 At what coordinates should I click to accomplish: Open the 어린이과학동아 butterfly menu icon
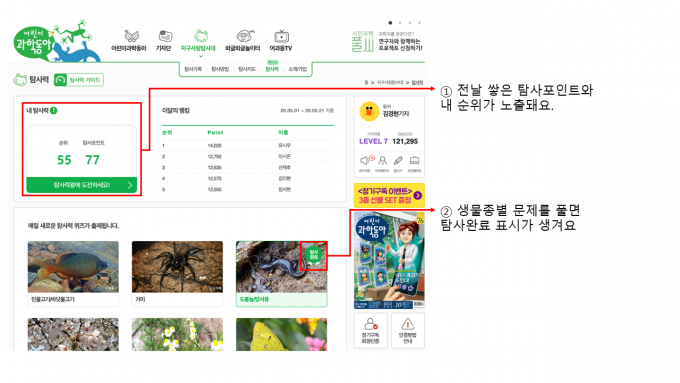click(x=131, y=36)
